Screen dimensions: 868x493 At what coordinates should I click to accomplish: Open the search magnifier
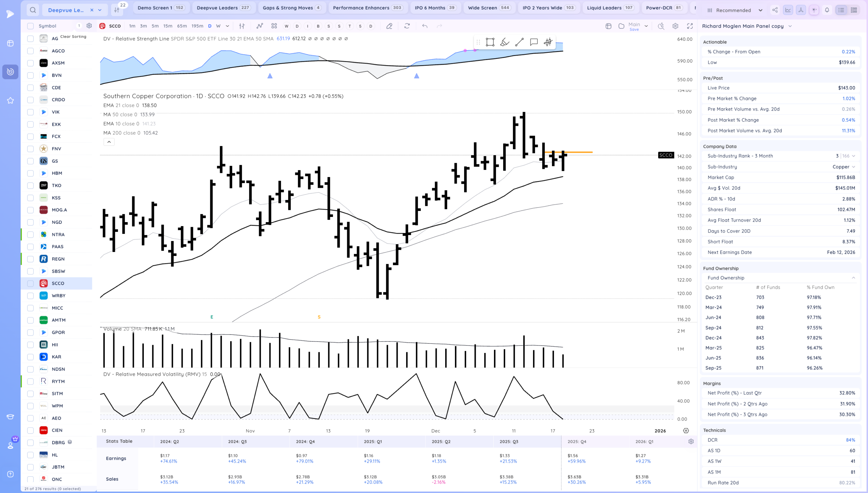(33, 10)
